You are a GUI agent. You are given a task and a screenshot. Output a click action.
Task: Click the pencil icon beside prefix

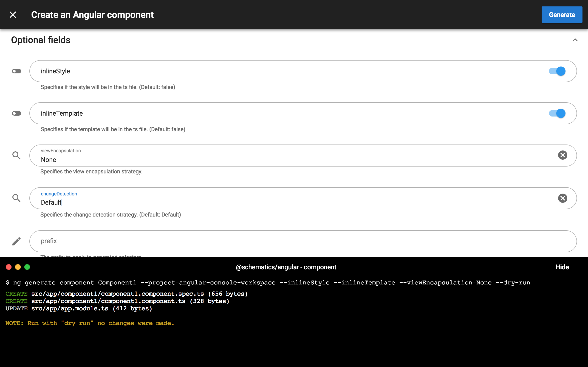click(x=17, y=241)
